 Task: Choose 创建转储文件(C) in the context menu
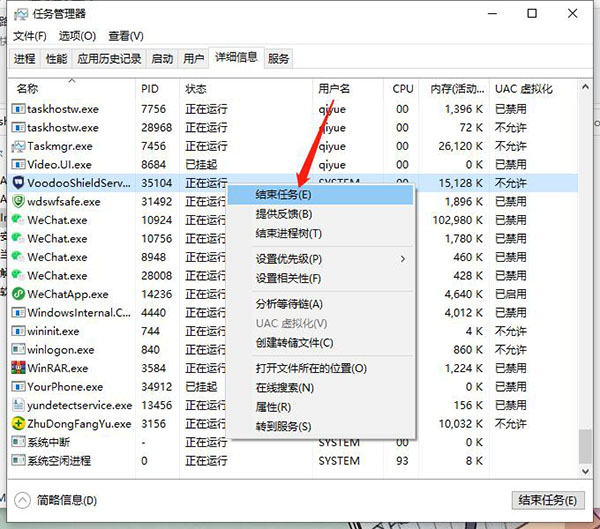[x=321, y=343]
